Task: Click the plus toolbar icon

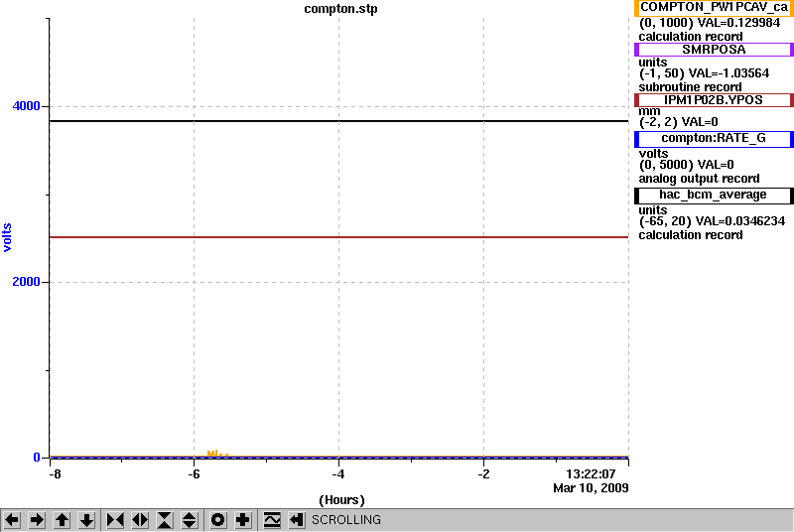Action: click(243, 520)
